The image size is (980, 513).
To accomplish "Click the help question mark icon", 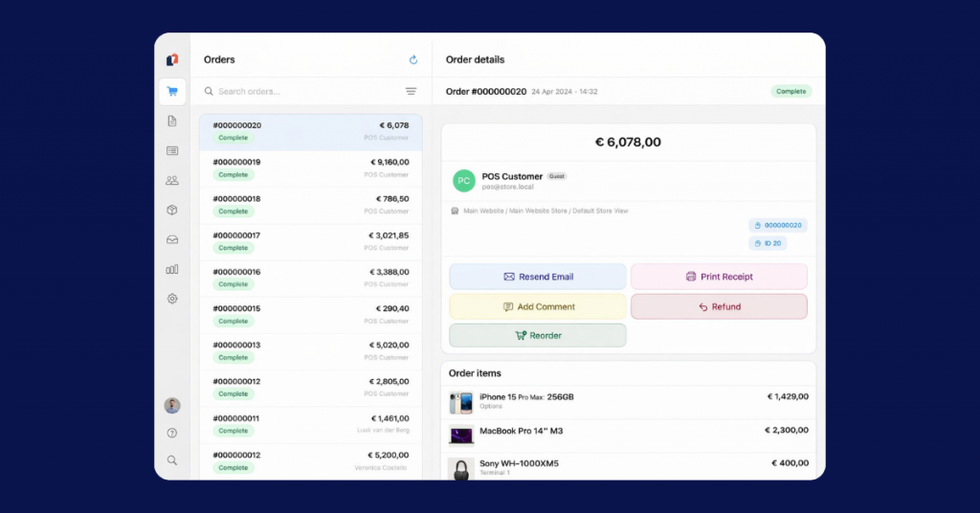I will pyautogui.click(x=172, y=434).
